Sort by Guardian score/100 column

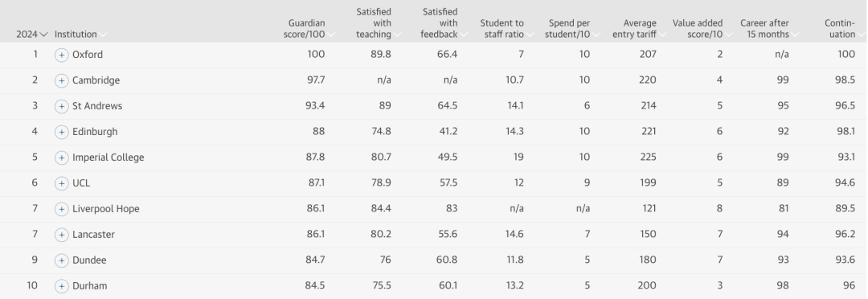[x=310, y=29]
